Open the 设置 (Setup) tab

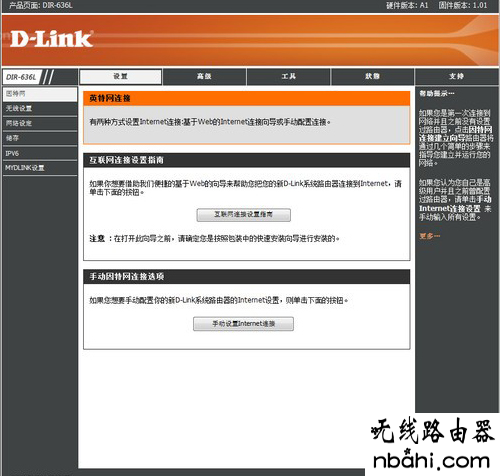[120, 77]
